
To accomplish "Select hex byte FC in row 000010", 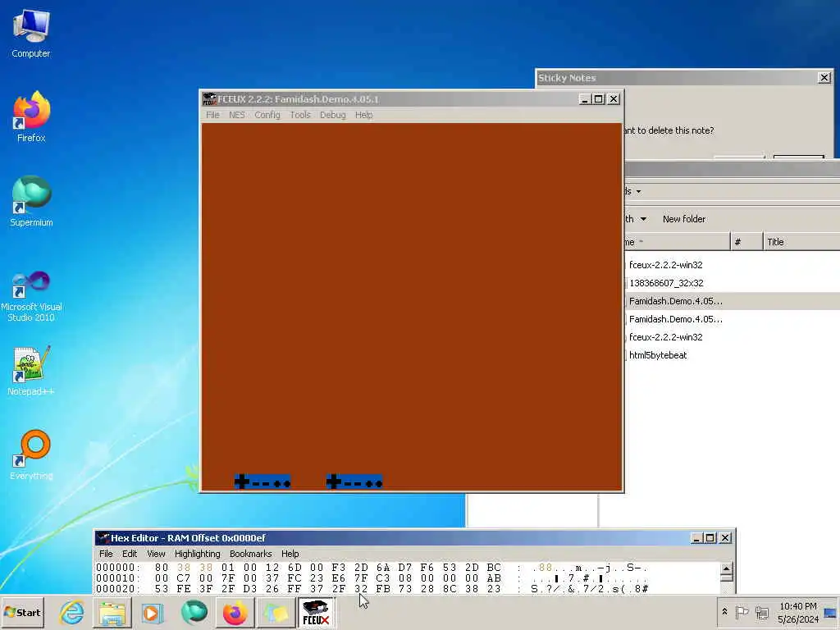I will 294,578.
